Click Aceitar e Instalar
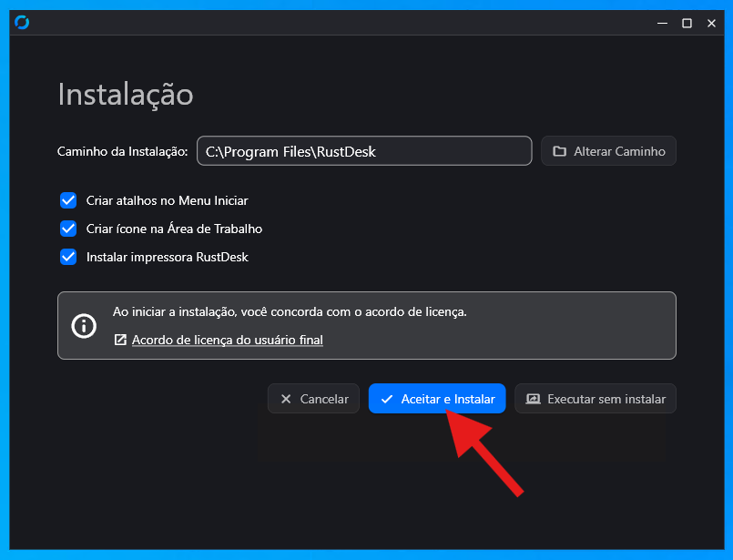The image size is (733, 560). coord(437,399)
